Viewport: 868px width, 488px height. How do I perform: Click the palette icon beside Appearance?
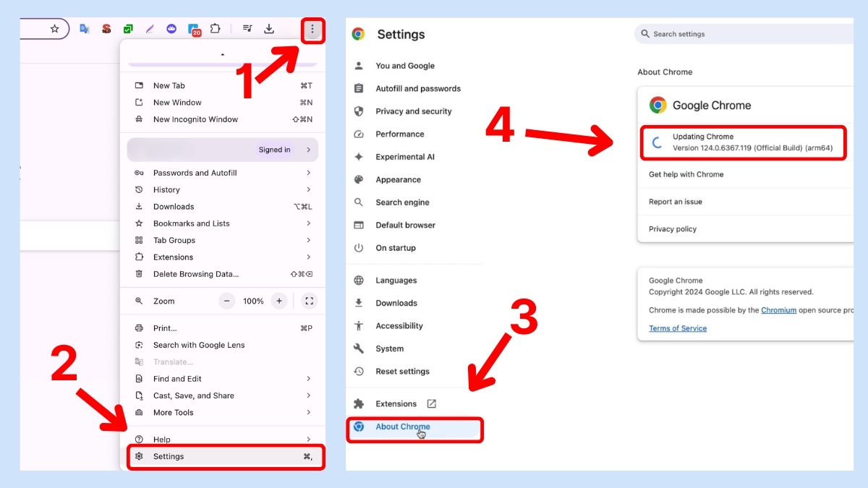pos(359,179)
